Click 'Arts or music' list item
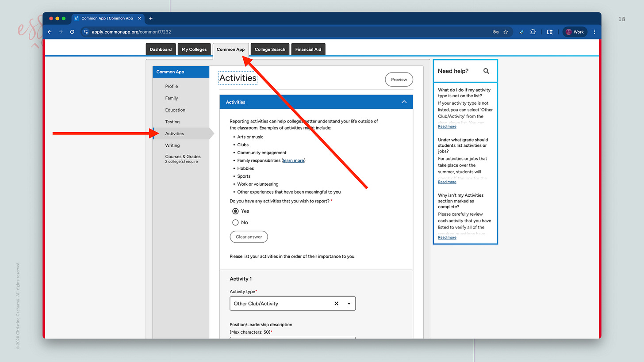644x362 pixels. 250,137
